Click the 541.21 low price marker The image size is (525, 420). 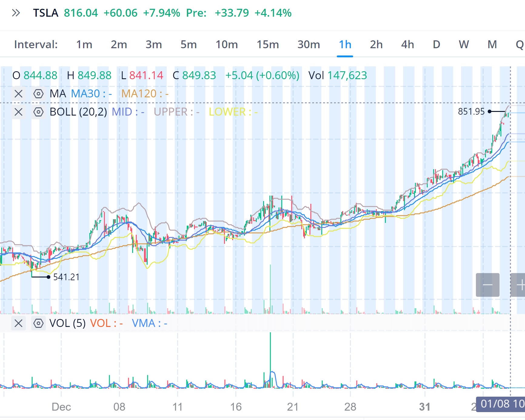(66, 277)
